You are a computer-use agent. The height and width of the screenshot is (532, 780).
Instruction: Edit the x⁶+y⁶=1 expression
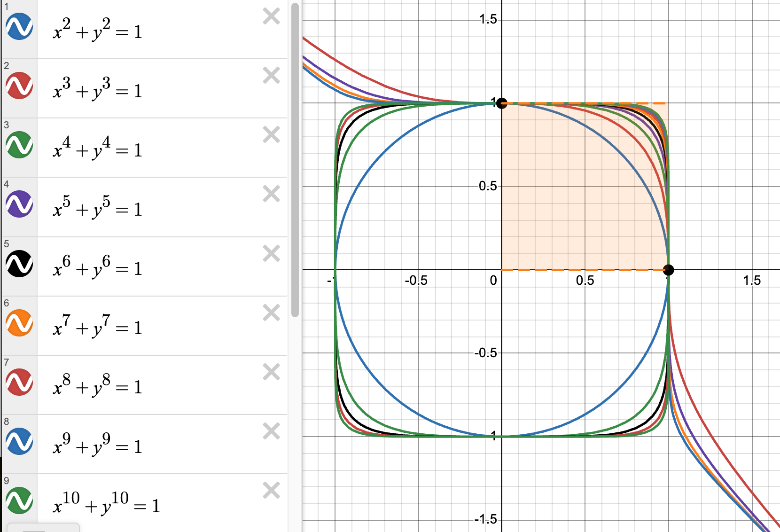coord(97,266)
